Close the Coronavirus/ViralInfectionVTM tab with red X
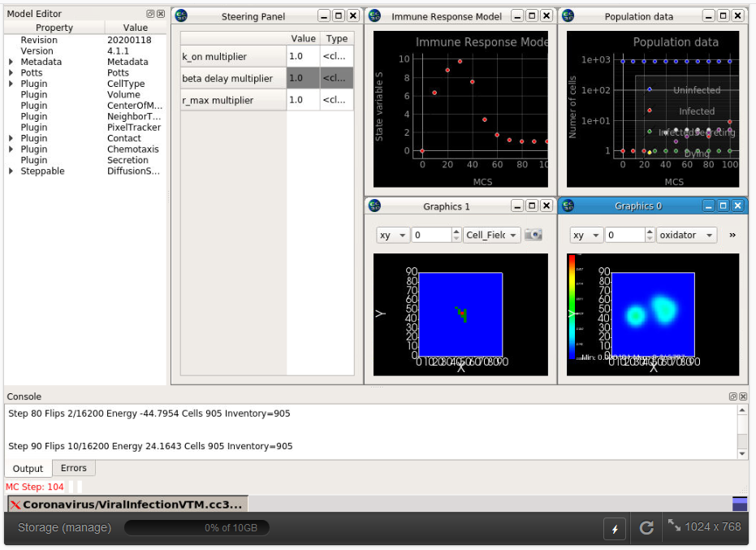 pyautogui.click(x=15, y=505)
